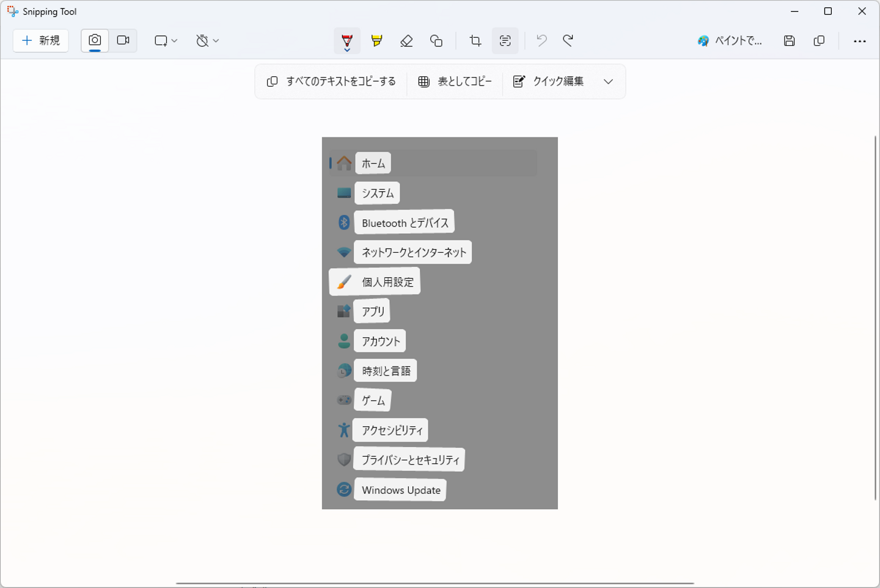The image size is (880, 588).
Task: Click the システム text in the snip
Action: click(x=378, y=193)
